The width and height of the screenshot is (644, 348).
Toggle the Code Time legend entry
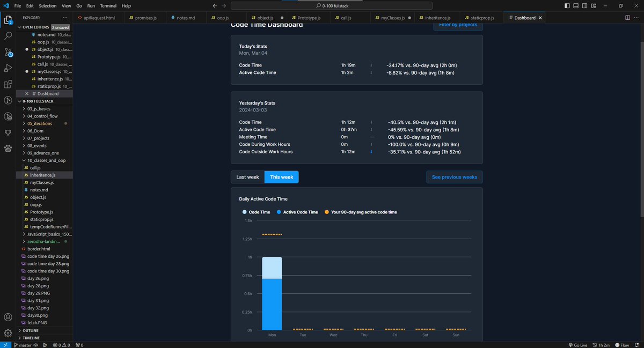(x=257, y=212)
